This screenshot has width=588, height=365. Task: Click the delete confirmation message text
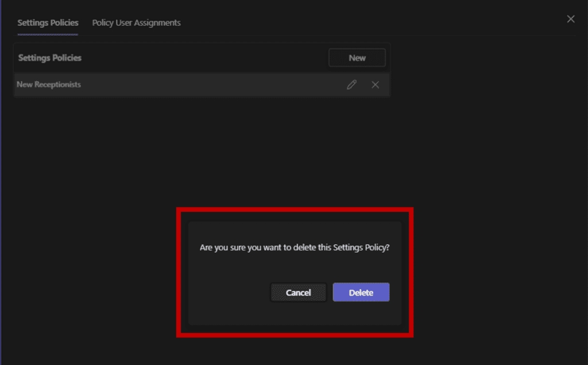tap(294, 247)
